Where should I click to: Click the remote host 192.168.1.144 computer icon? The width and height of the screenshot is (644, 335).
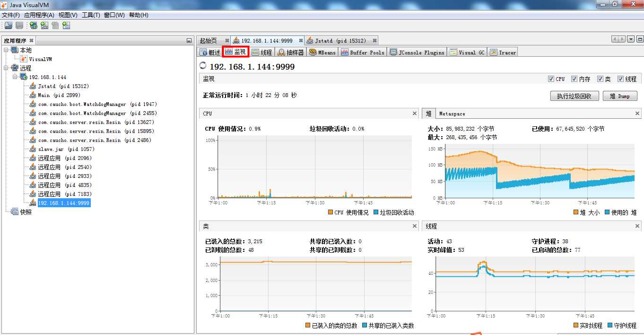click(x=24, y=77)
